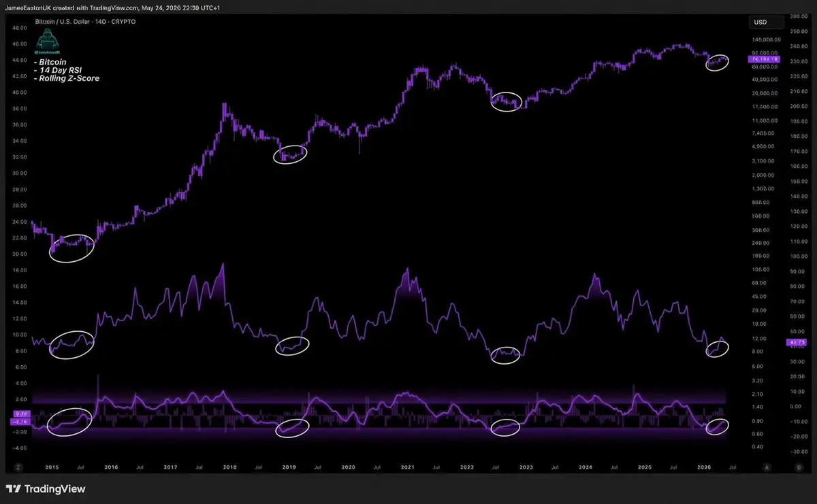Click the purple -1.76 Z-score tag
This screenshot has width=817, height=504.
click(x=19, y=421)
